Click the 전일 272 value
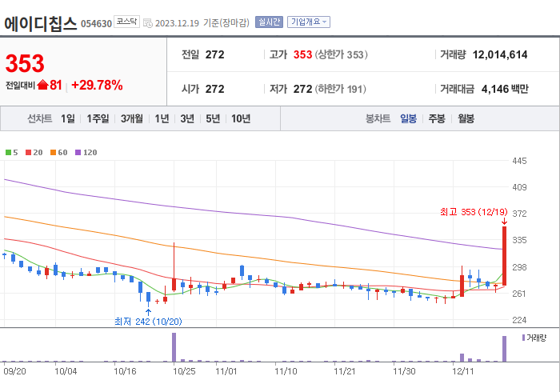This screenshot has width=560, height=392. coord(214,54)
